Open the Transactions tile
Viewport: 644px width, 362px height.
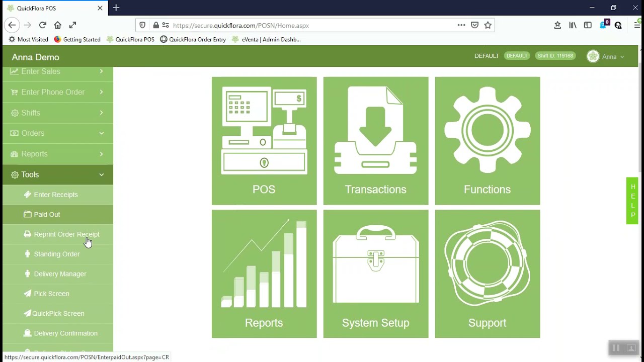click(x=376, y=141)
